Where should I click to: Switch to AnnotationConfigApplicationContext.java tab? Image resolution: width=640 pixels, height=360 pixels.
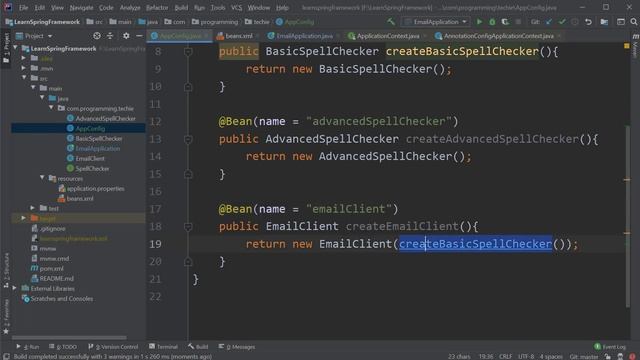click(x=498, y=36)
